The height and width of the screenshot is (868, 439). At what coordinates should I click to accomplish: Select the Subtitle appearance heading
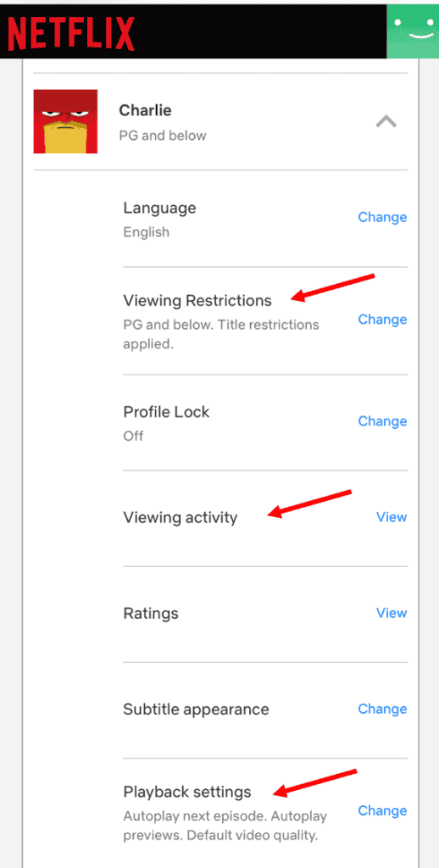pyautogui.click(x=196, y=709)
